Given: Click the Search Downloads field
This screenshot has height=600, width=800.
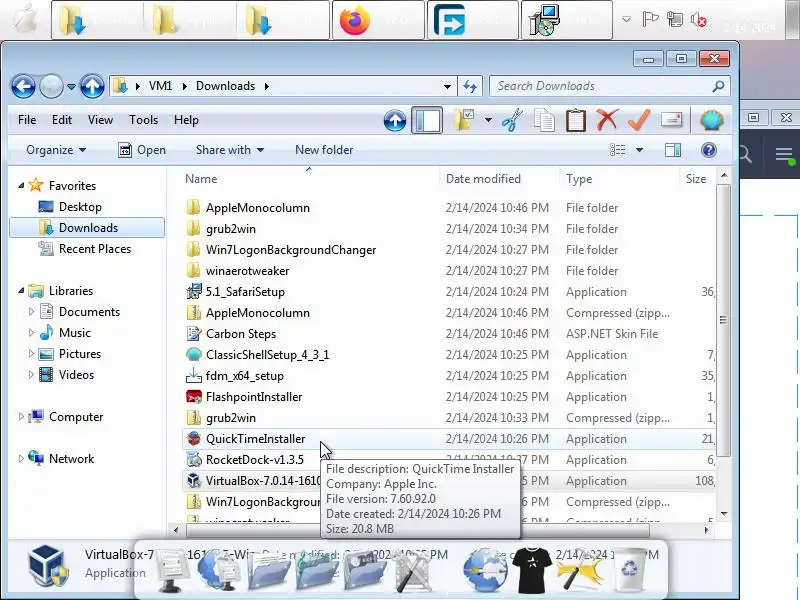Looking at the screenshot, I should click(x=610, y=86).
